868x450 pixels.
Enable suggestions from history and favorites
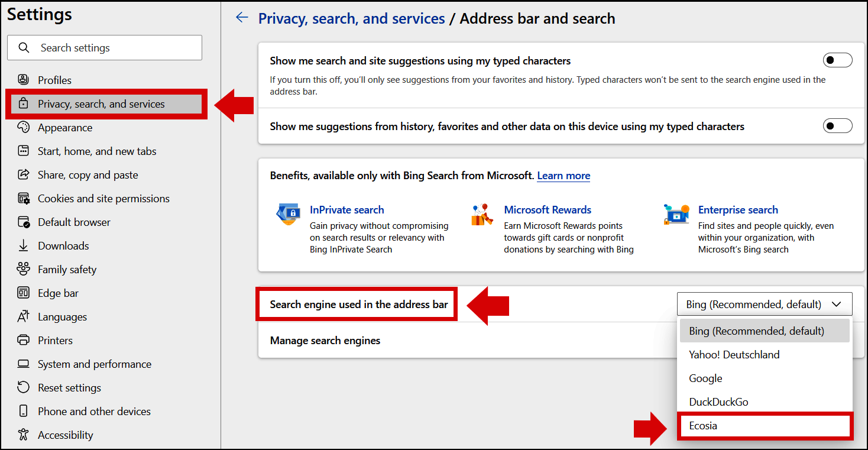tap(837, 125)
